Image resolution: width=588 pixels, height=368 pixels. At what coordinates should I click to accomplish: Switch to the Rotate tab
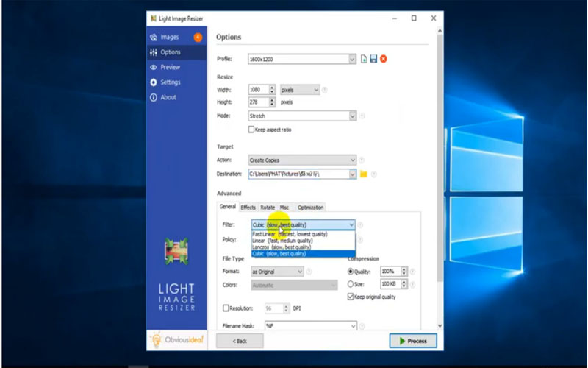pyautogui.click(x=268, y=208)
